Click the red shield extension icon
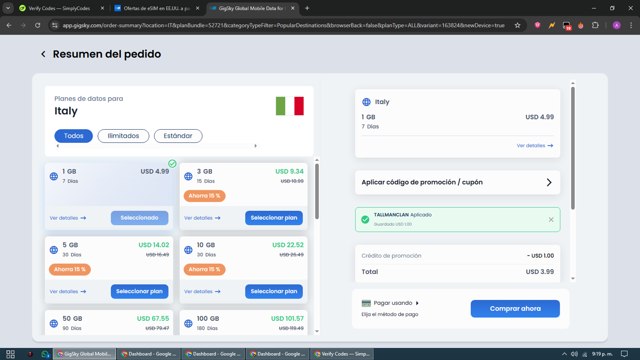 pos(537,25)
